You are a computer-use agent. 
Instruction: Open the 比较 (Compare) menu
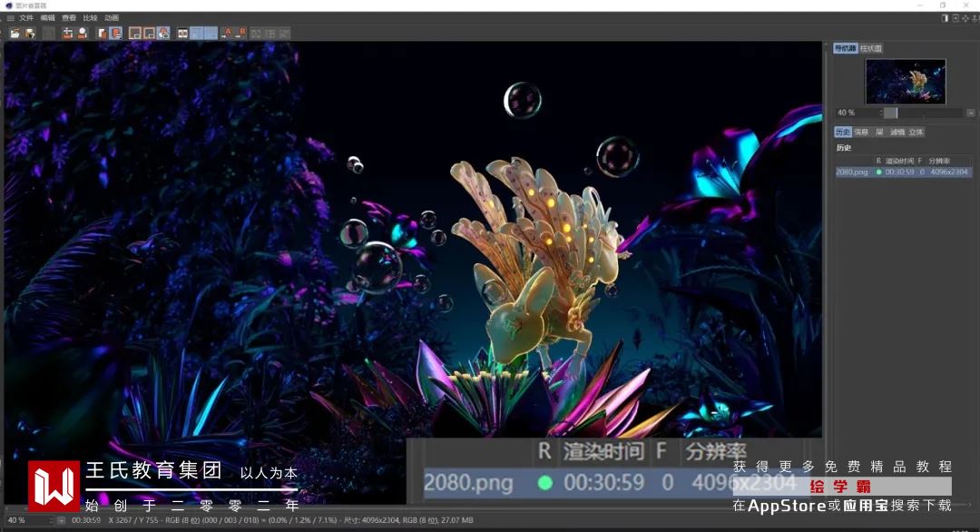(90, 18)
